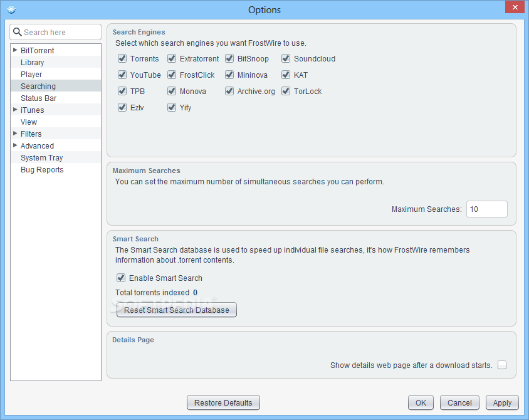The width and height of the screenshot is (529, 420).
Task: Disable Enable Smart Search option
Action: 121,278
